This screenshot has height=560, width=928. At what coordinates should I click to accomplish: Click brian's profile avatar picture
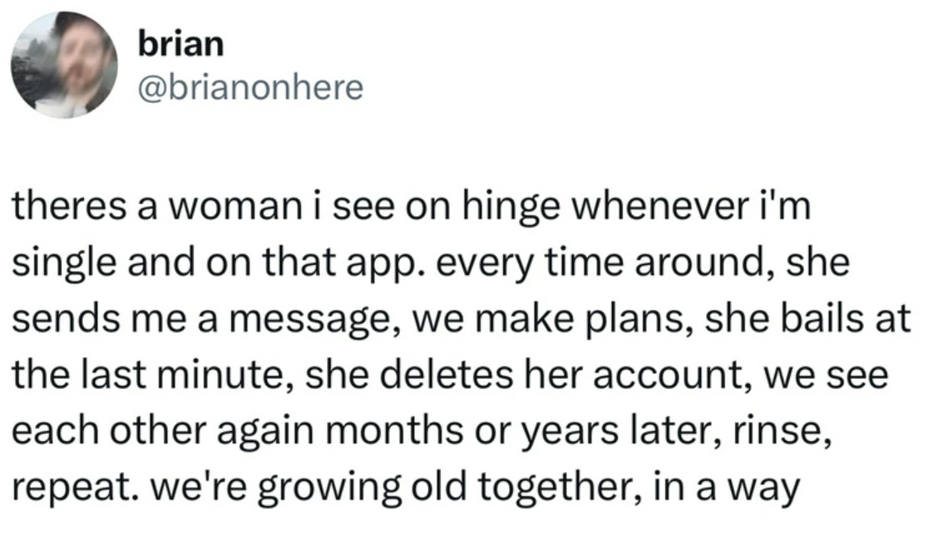64,65
